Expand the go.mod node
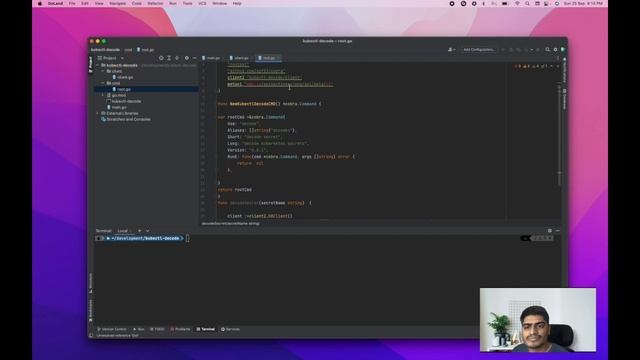 (x=103, y=95)
